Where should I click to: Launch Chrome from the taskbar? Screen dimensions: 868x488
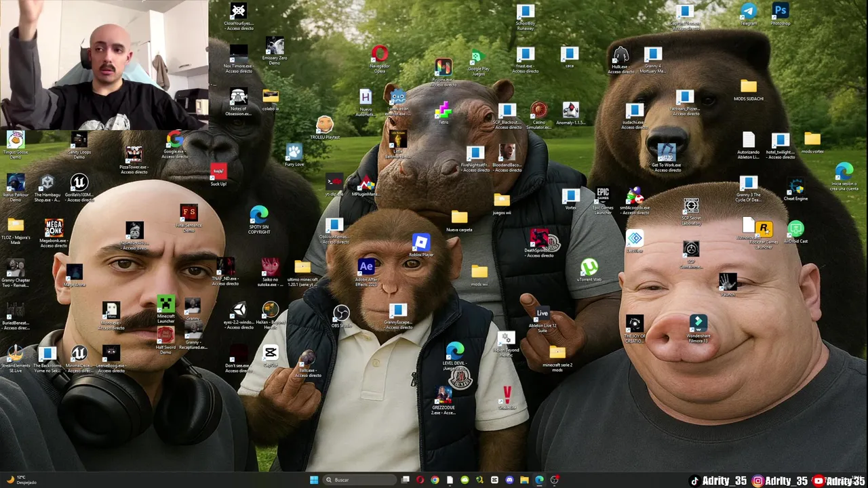(435, 480)
